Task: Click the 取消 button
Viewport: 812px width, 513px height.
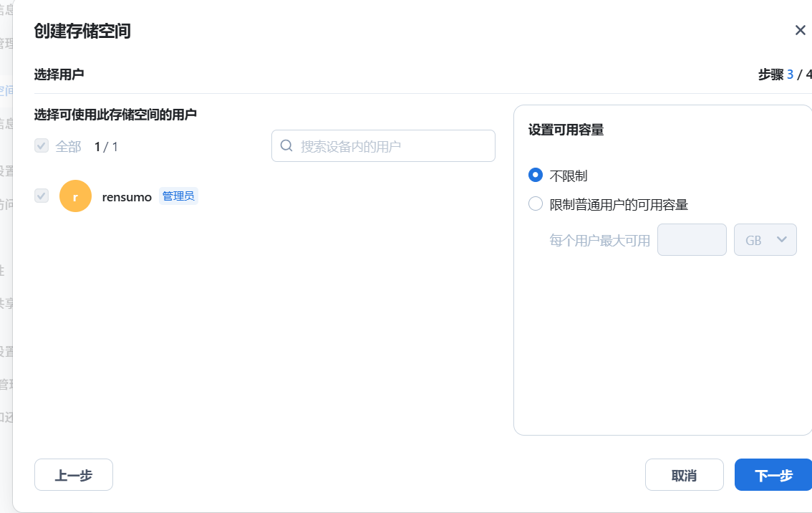Action: click(x=684, y=474)
